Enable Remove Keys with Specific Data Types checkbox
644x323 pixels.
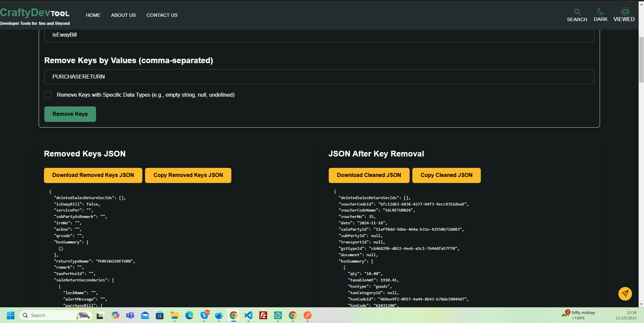click(48, 95)
